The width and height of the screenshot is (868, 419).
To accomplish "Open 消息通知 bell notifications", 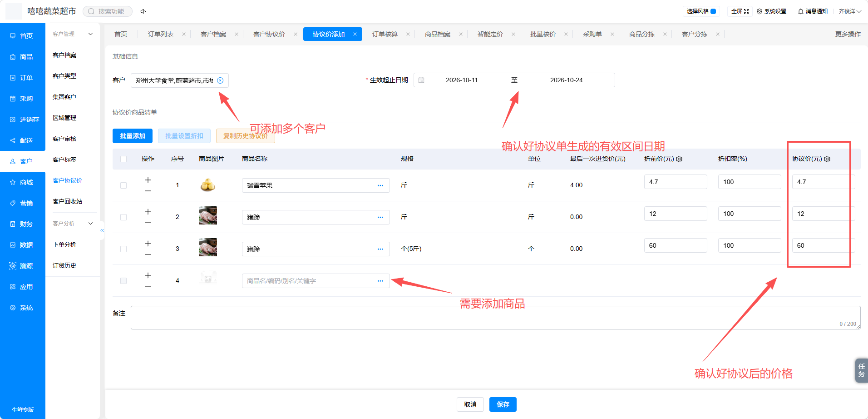I will tap(813, 11).
